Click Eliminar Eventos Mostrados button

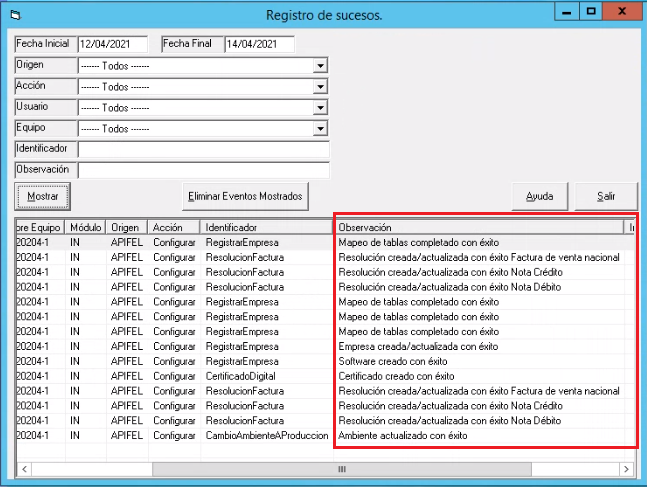coord(245,196)
